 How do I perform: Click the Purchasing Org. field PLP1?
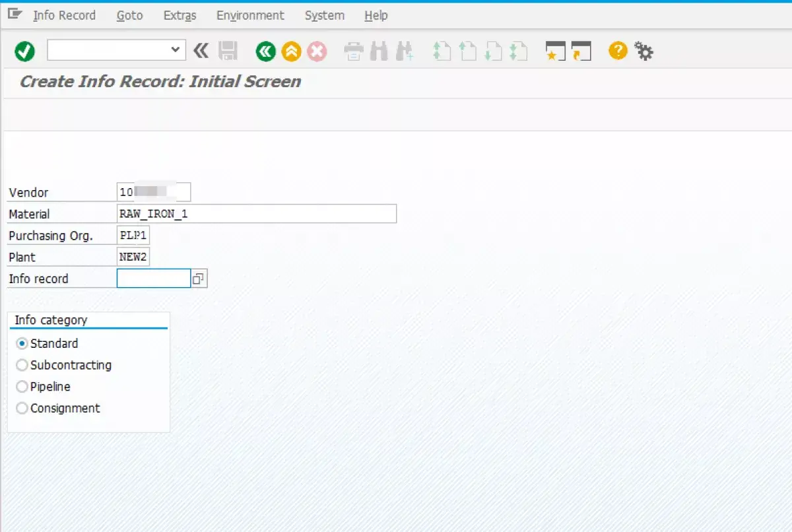(x=133, y=236)
